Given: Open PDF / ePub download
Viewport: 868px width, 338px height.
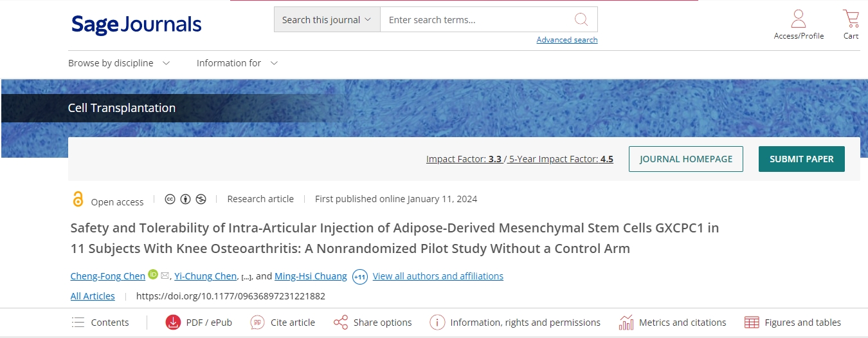Looking at the screenshot, I should pyautogui.click(x=199, y=323).
